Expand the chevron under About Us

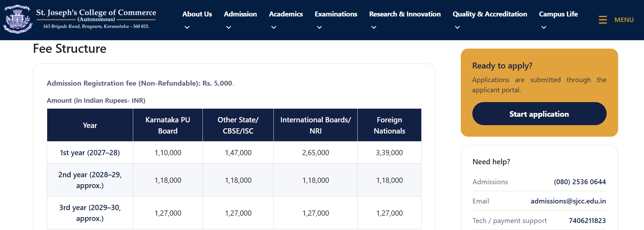click(x=187, y=27)
